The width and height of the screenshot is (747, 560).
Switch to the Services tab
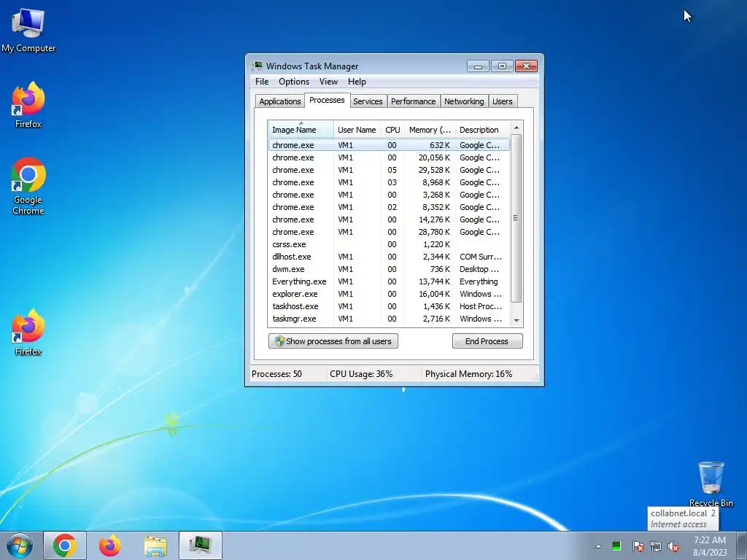pyautogui.click(x=368, y=101)
